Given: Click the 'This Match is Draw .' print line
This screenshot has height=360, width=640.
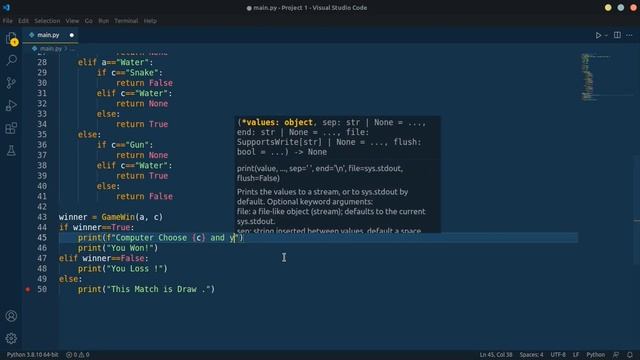Looking at the screenshot, I should pos(147,289).
